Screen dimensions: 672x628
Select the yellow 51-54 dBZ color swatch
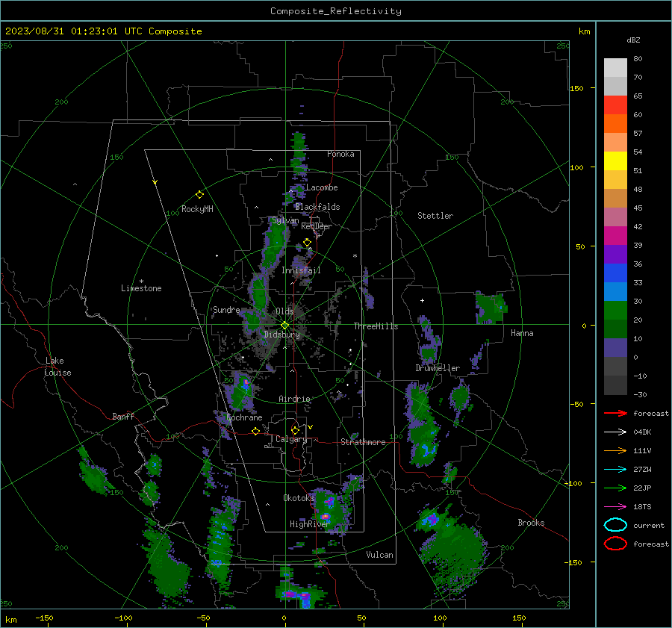tap(615, 161)
